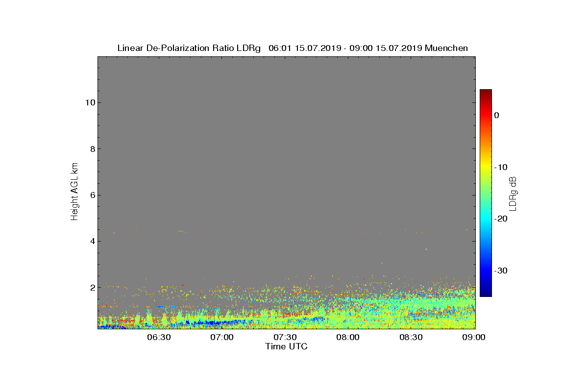Click the green middle of the colorbar
Image resolution: width=588 pixels, height=392 pixels.
click(486, 193)
